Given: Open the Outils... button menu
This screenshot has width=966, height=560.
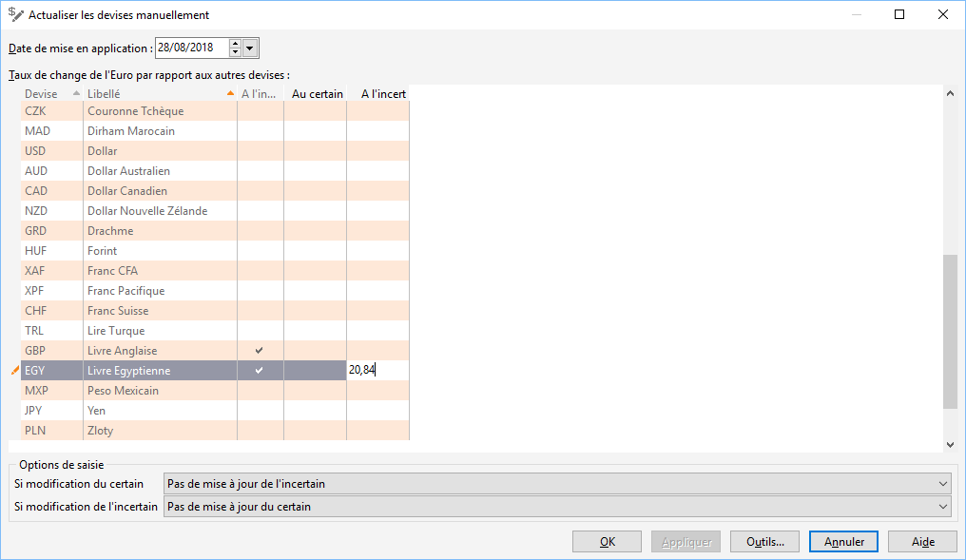Looking at the screenshot, I should point(764,542).
